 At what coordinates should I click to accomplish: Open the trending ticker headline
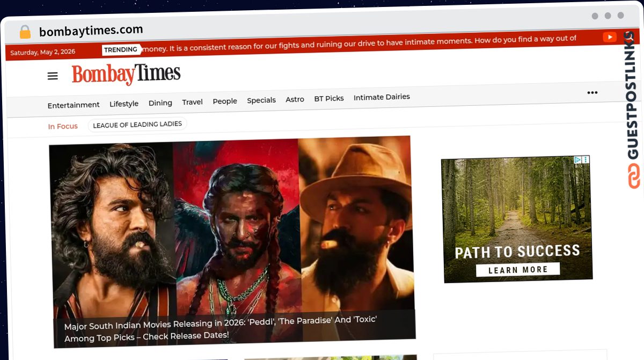point(360,43)
